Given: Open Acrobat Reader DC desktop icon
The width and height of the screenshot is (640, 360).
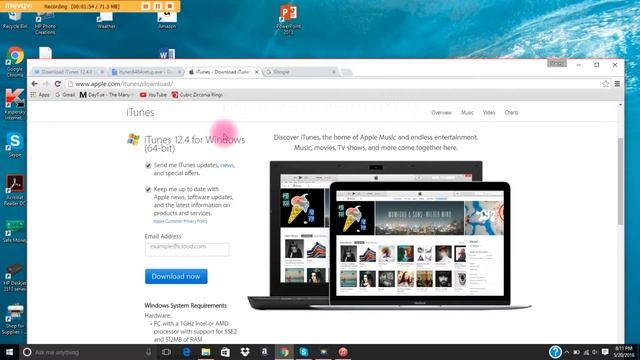Looking at the screenshot, I should pyautogui.click(x=15, y=191).
